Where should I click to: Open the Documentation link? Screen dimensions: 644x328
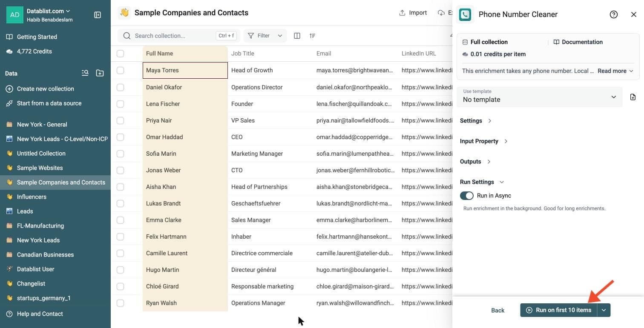pyautogui.click(x=578, y=42)
